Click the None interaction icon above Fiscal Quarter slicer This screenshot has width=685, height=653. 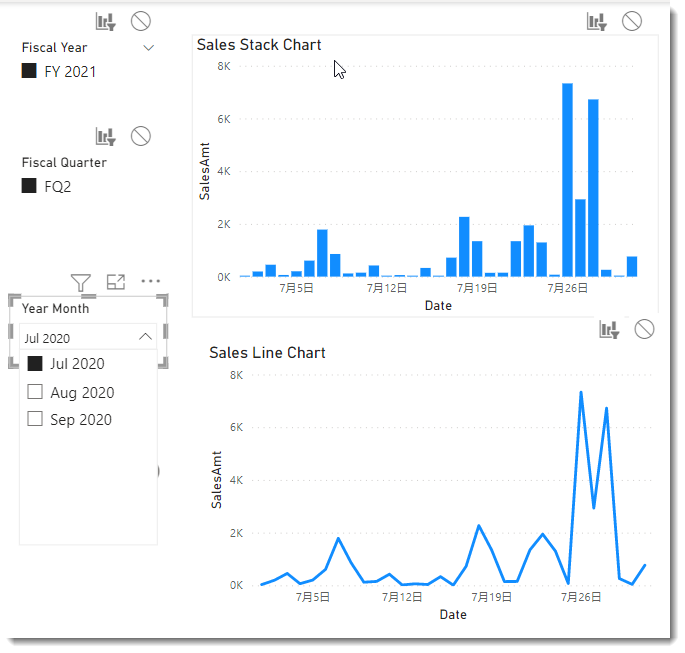(x=141, y=136)
